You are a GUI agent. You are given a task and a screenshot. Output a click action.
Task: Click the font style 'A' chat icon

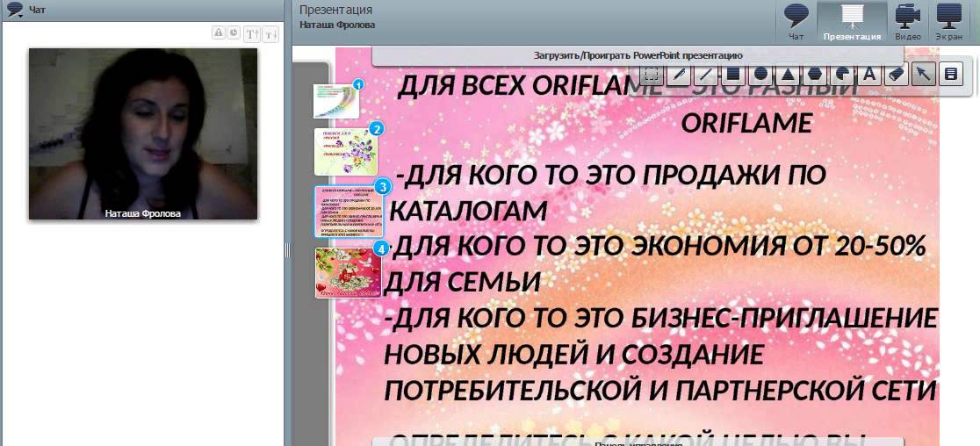click(218, 32)
